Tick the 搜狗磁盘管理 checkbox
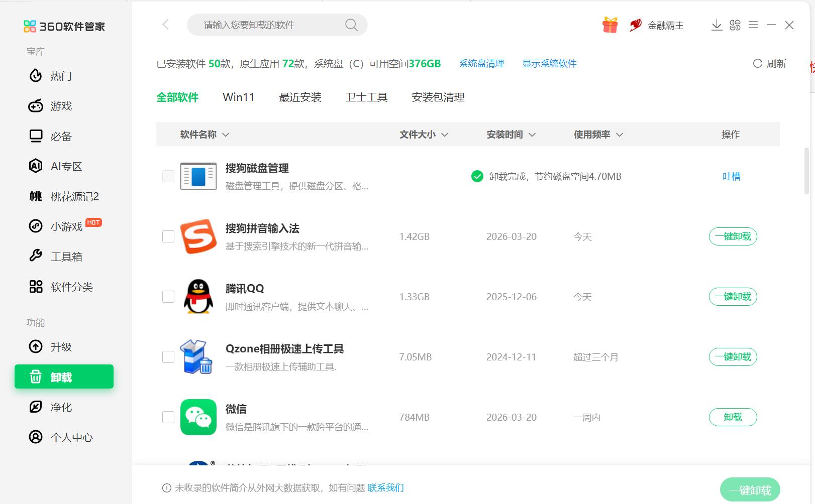This screenshot has width=815, height=504. point(168,176)
